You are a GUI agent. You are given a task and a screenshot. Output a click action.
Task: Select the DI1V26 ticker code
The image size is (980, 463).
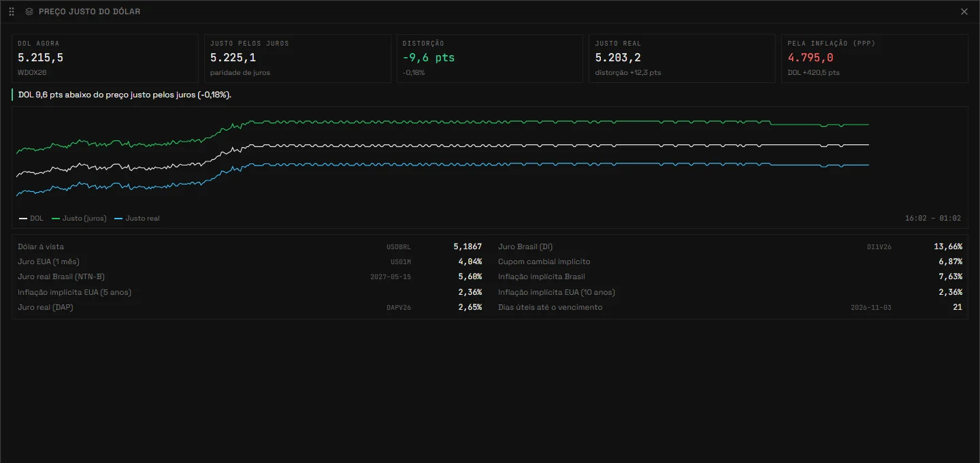point(879,246)
